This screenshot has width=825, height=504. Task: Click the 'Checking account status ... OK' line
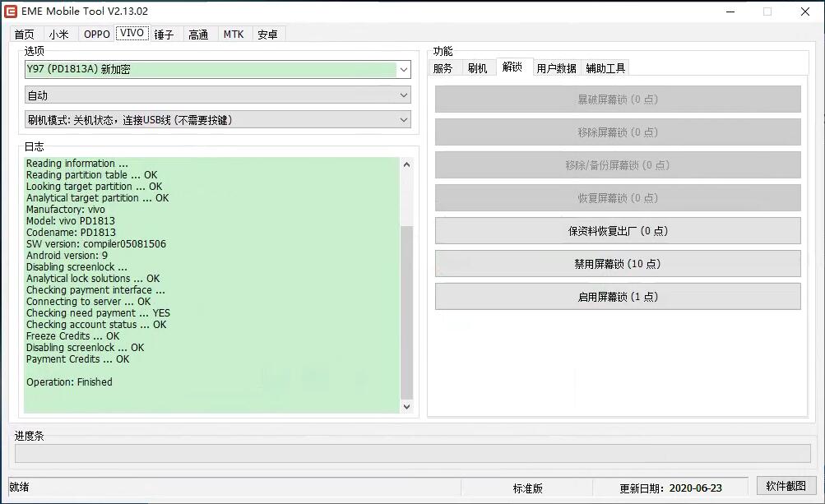96,325
